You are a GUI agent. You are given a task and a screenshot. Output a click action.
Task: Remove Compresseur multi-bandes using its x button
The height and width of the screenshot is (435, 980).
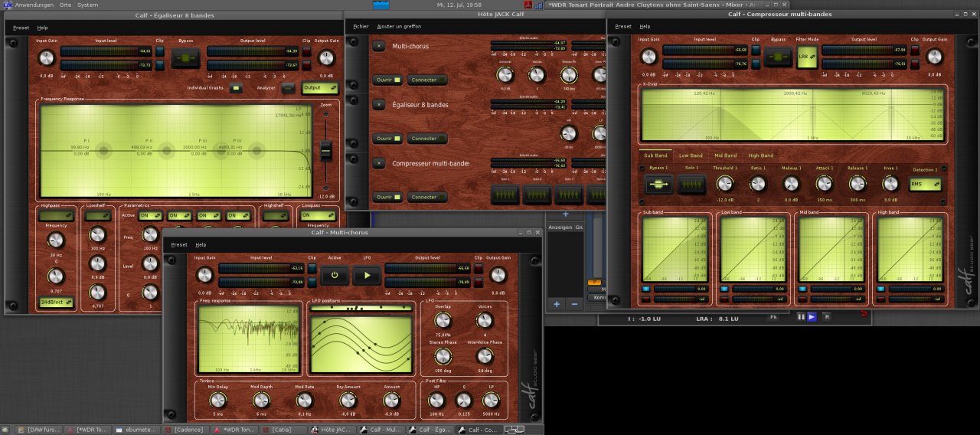378,162
